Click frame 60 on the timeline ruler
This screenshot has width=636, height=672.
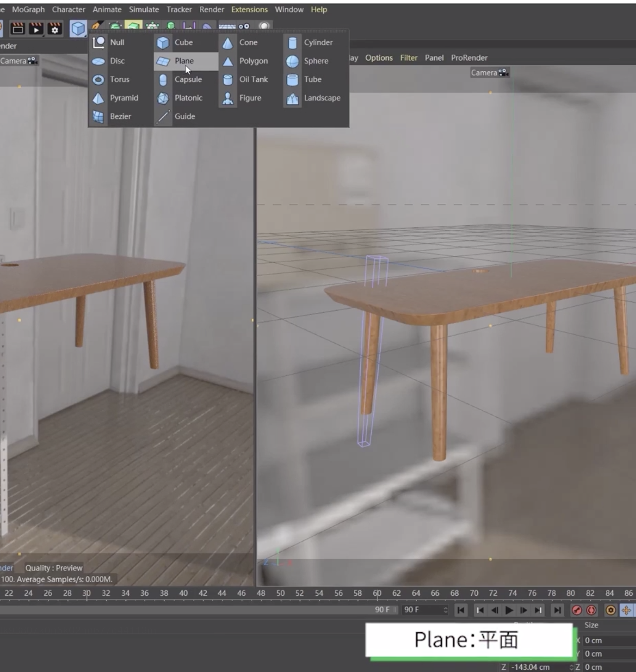pyautogui.click(x=377, y=593)
